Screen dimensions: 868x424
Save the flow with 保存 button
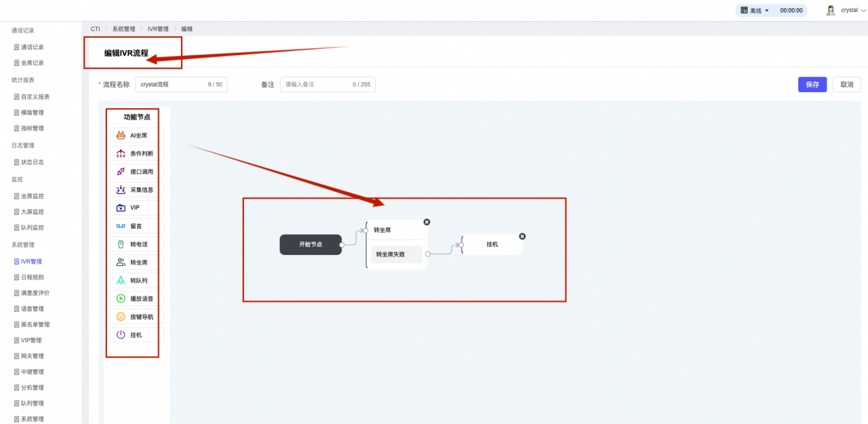click(x=812, y=84)
